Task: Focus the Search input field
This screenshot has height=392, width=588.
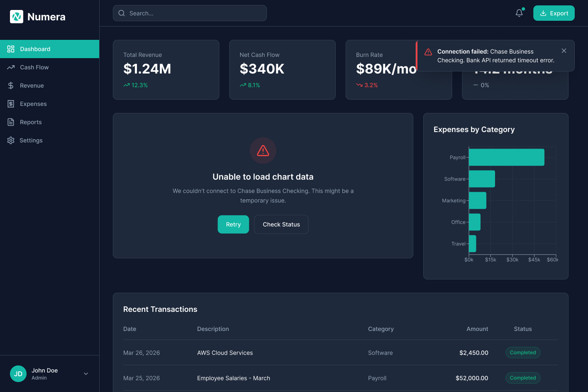Action: click(190, 13)
